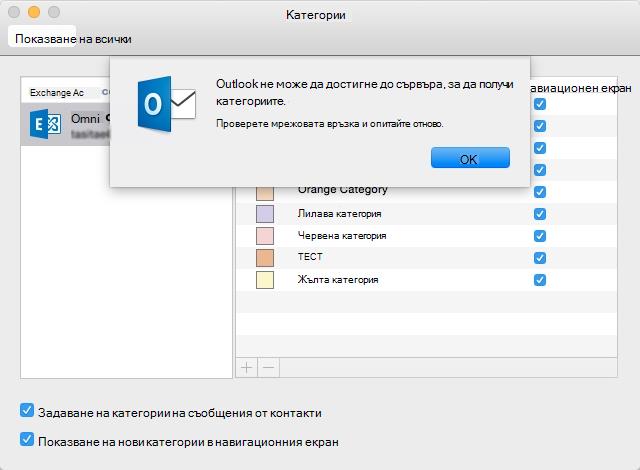Toggle checkbox for Orange Category row
The width and height of the screenshot is (640, 470).
pos(540,192)
